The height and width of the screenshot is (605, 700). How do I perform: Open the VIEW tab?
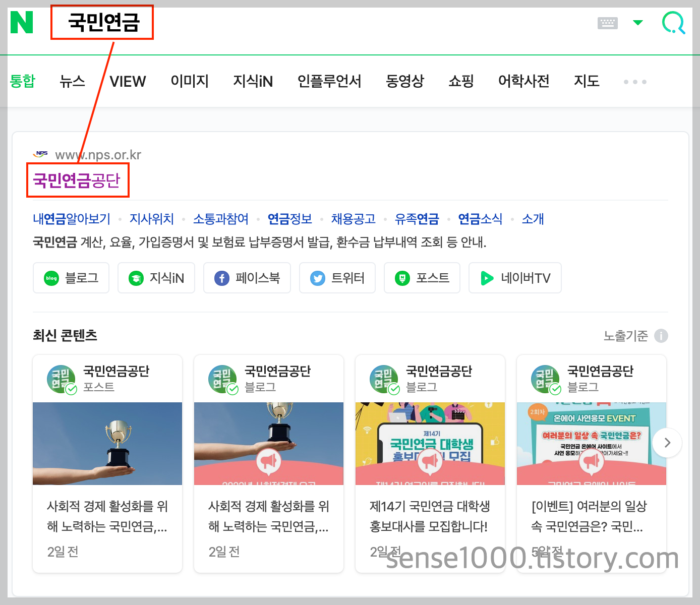click(128, 81)
